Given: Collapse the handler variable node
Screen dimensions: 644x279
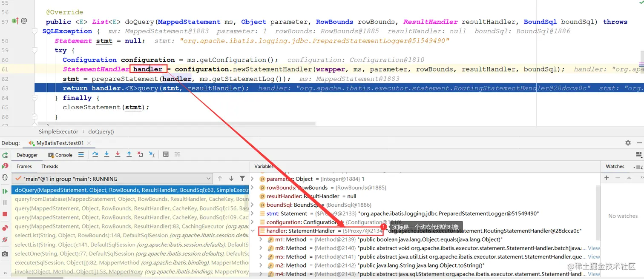Looking at the screenshot, I should [253, 231].
